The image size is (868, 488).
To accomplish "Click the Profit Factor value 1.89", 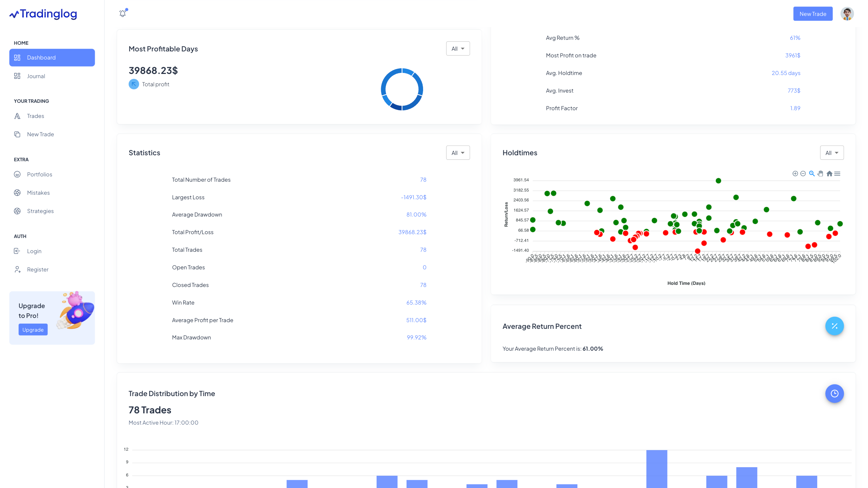I will click(795, 108).
